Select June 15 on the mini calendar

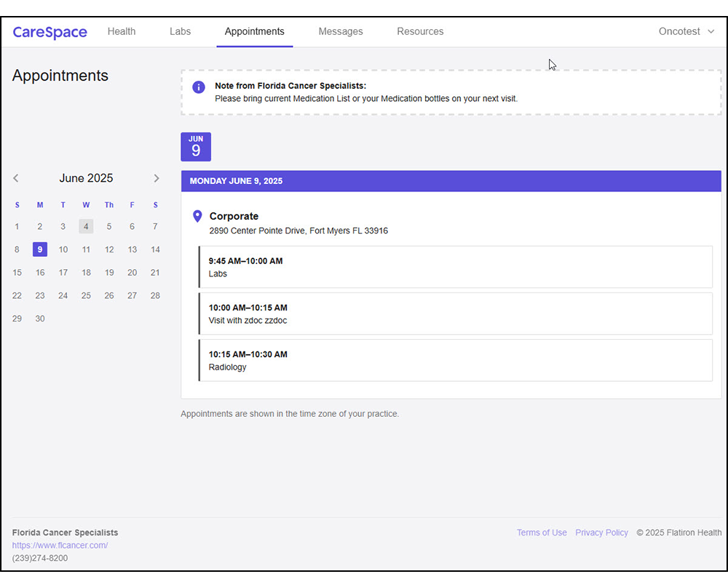17,272
